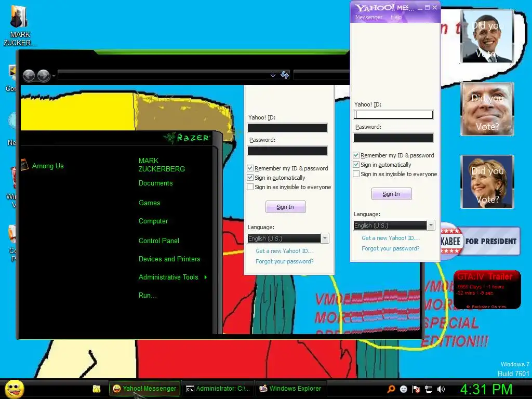Uncheck 'Remember my ID & password' in the panel inside Explorer
This screenshot has height=399, width=532.
click(250, 168)
